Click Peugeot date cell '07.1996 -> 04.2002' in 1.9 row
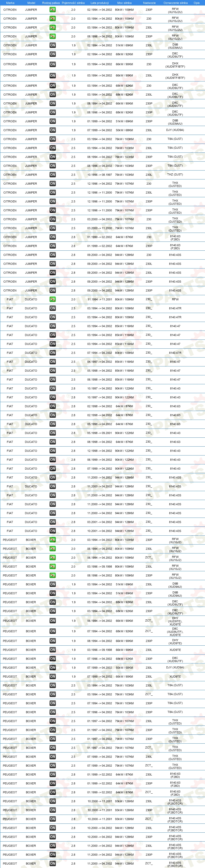The width and height of the screenshot is (205, 868). click(99, 659)
